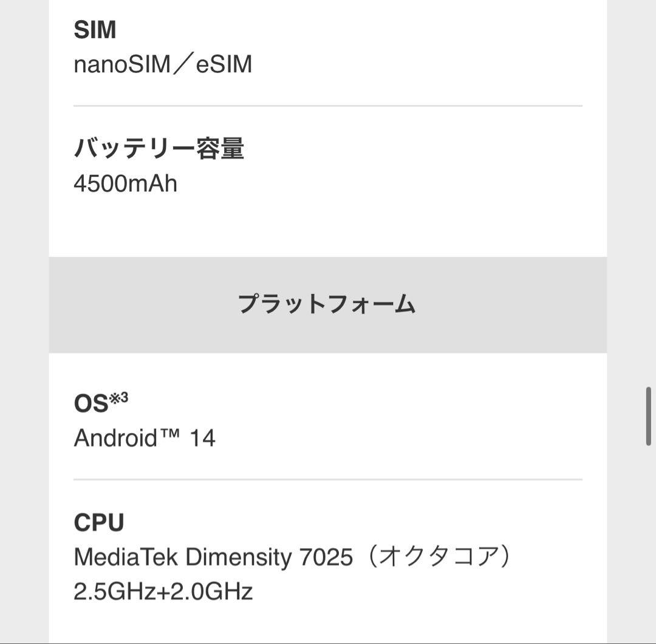Image resolution: width=656 pixels, height=644 pixels.
Task: Click the SIM heading label
Action: (95, 30)
